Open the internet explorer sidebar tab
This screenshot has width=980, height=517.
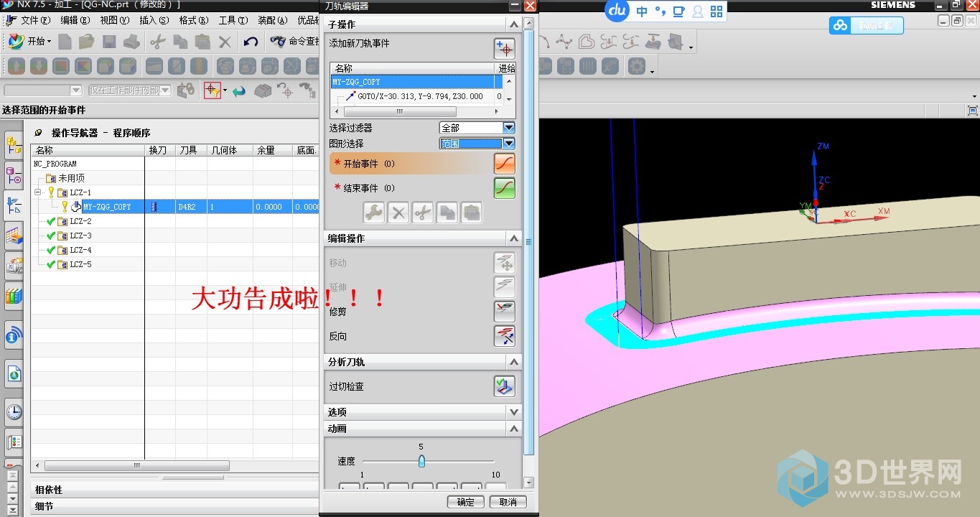tap(14, 373)
